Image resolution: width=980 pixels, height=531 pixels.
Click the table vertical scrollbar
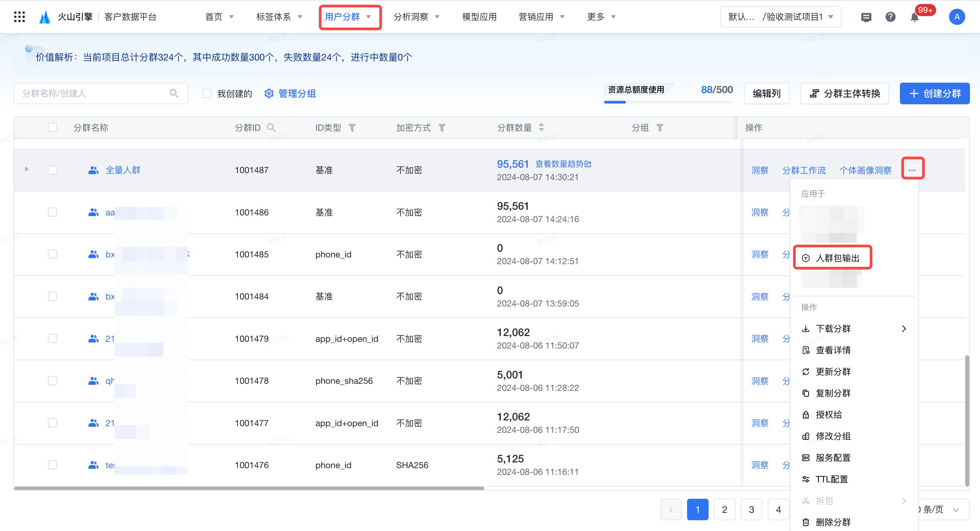(967, 421)
